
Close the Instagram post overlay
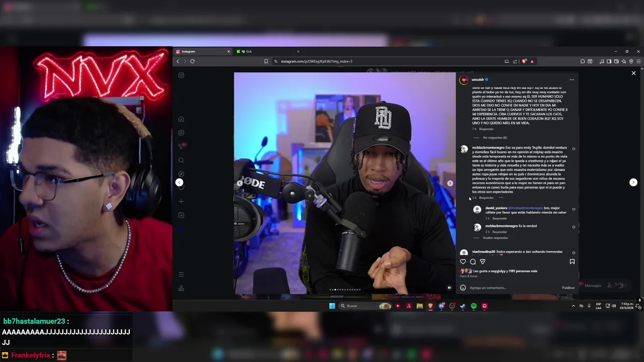633,73
